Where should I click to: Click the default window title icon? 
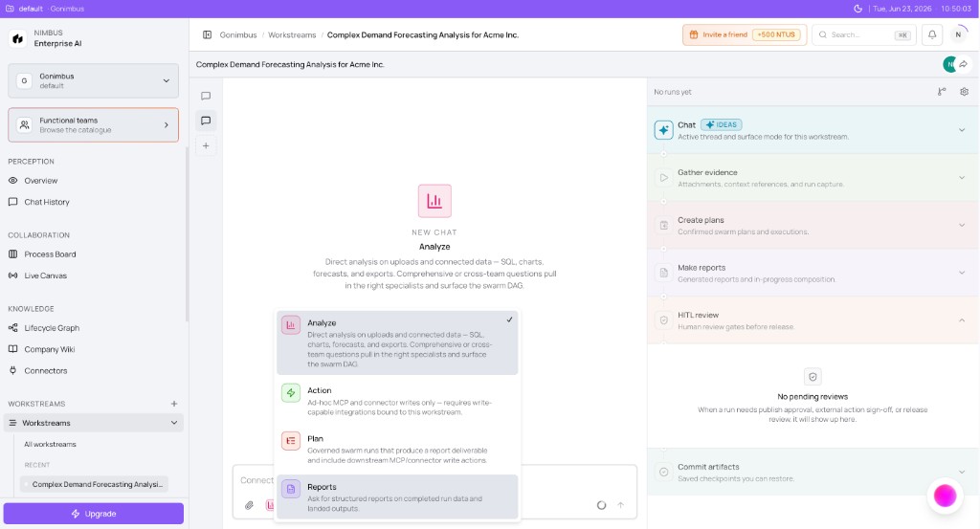point(10,9)
